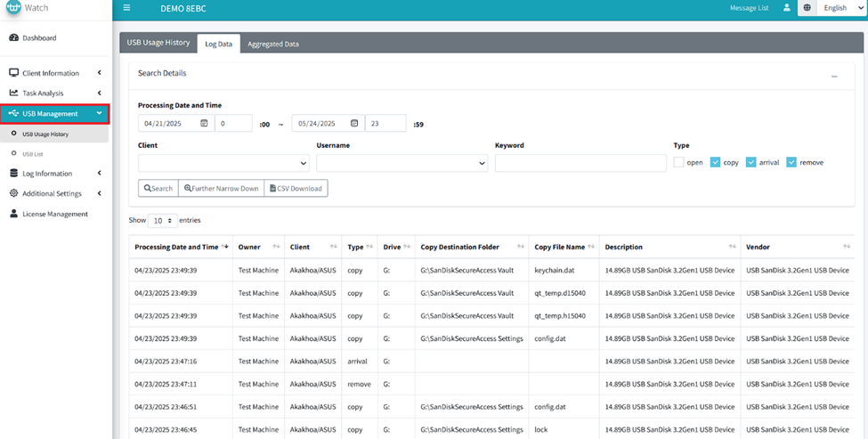The height and width of the screenshot is (439, 868).
Task: Open License Management in sidebar
Action: pyautogui.click(x=54, y=214)
